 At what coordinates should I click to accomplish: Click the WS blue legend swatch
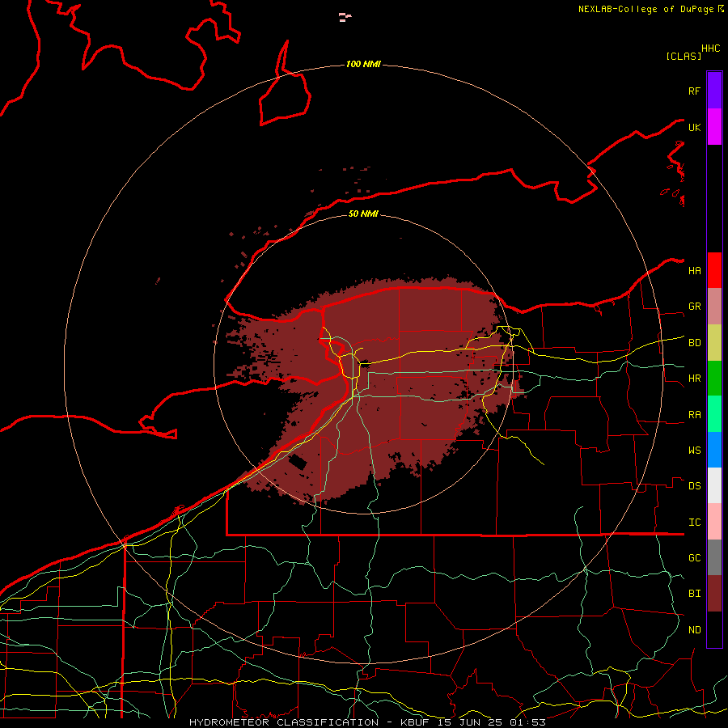(x=714, y=450)
